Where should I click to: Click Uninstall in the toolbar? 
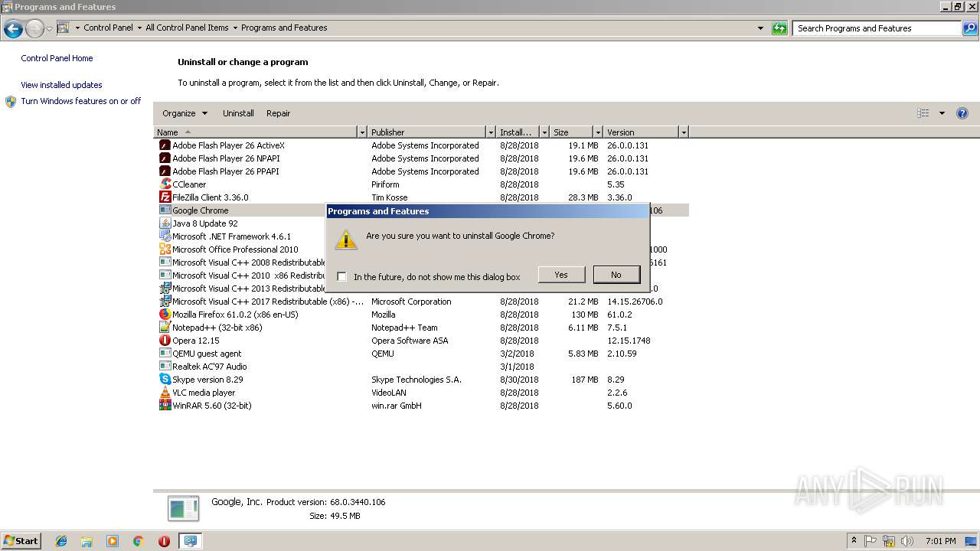[x=238, y=113]
